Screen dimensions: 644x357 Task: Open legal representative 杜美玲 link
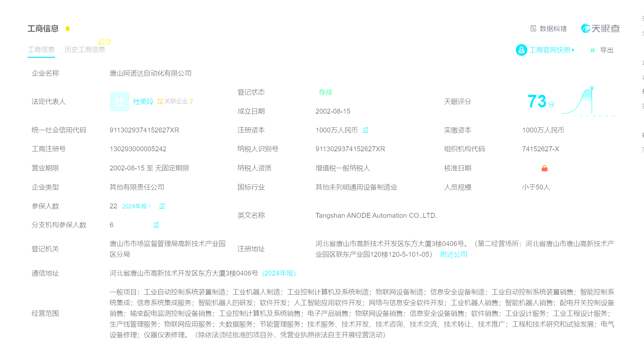(x=143, y=102)
